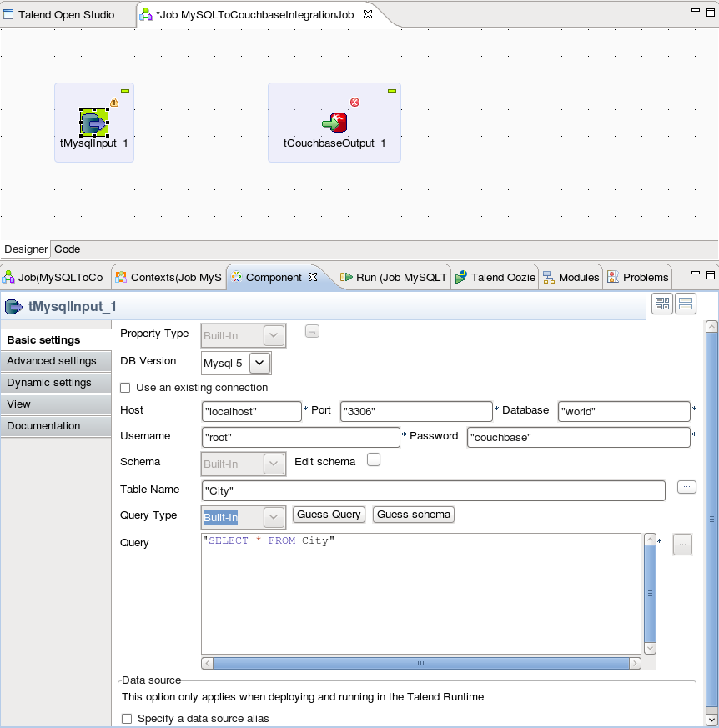Click the Query horizontal scrollbar thumb
This screenshot has height=728, width=719.
tap(421, 664)
